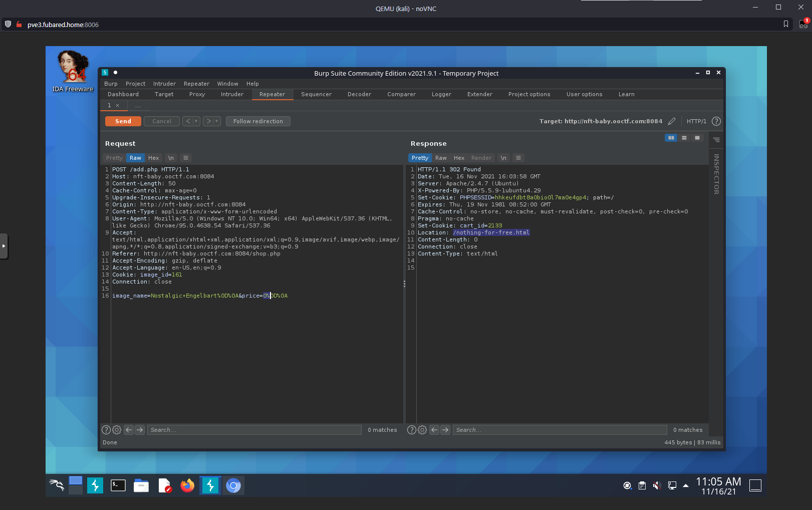Open the Window menu
The image size is (812, 510).
[x=227, y=84]
